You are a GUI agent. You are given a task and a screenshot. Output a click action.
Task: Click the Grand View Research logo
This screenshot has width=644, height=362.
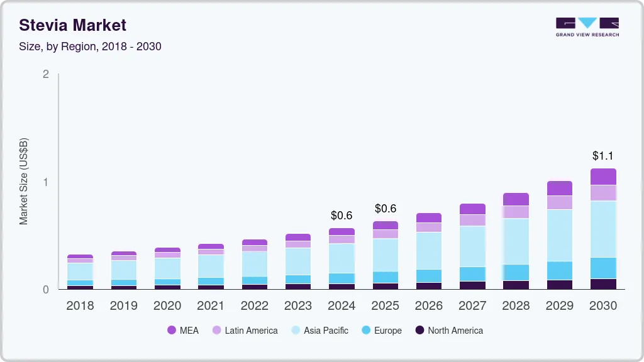pyautogui.click(x=587, y=25)
